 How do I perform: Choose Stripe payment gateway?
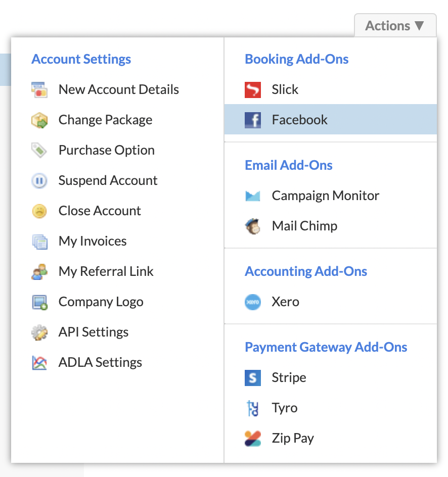(331, 378)
